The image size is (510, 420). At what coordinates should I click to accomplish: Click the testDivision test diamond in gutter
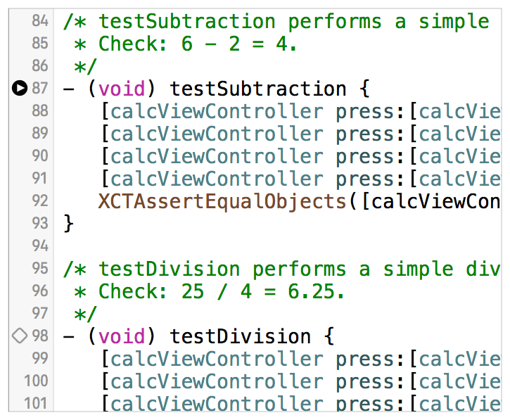click(x=20, y=336)
